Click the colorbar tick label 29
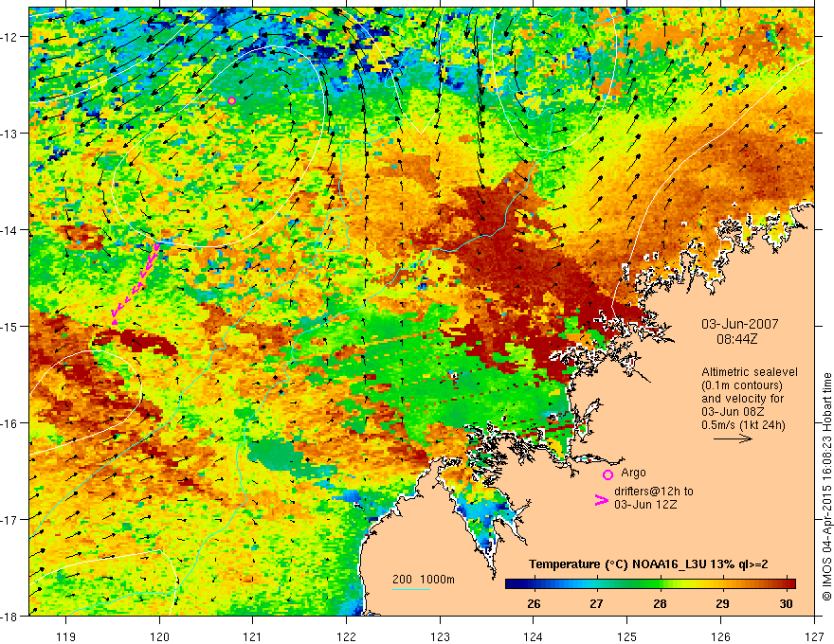The height and width of the screenshot is (644, 834). pyautogui.click(x=722, y=604)
